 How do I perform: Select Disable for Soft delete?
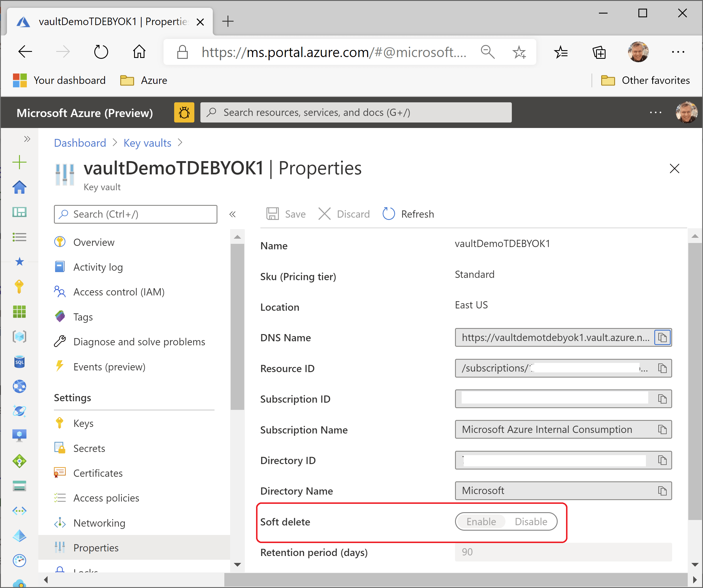click(x=531, y=521)
